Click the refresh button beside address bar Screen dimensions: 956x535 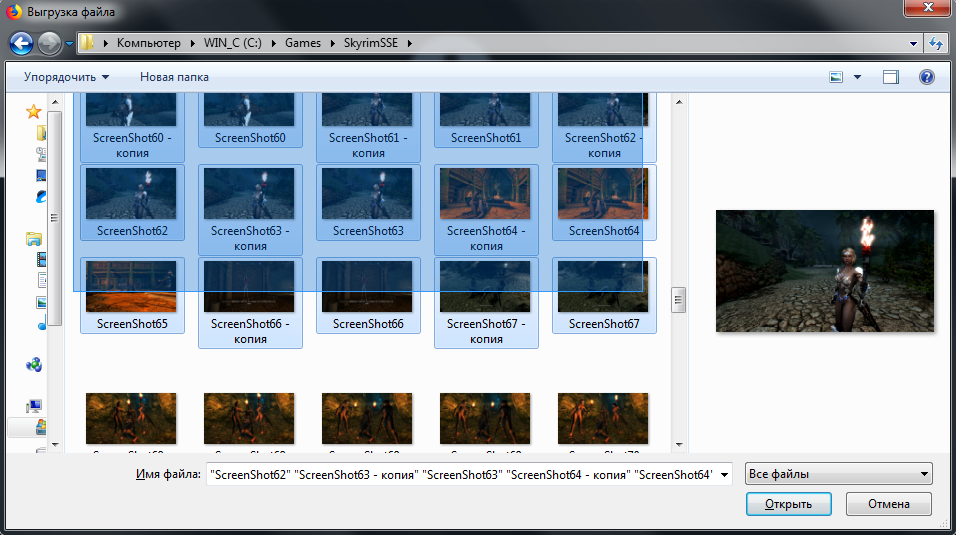(936, 43)
